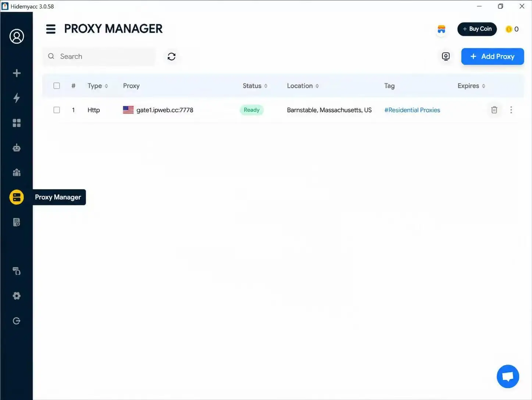The height and width of the screenshot is (400, 532).
Task: Open the team members sidebar icon
Action: click(x=17, y=172)
